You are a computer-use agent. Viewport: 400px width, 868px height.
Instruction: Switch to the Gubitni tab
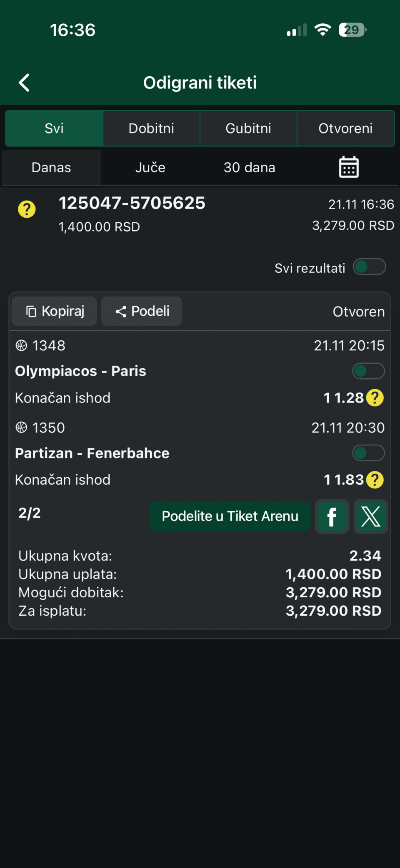(x=248, y=128)
